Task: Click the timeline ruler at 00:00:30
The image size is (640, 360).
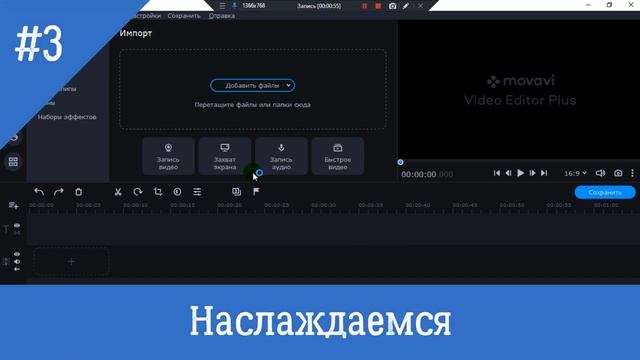Action: (324, 205)
